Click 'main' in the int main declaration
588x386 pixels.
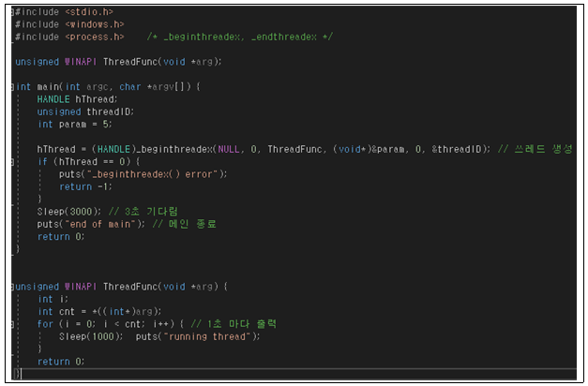48,87
